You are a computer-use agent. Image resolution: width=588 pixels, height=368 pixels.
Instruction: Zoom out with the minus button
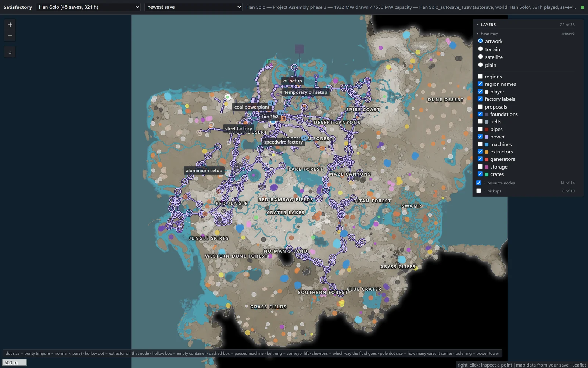point(10,36)
